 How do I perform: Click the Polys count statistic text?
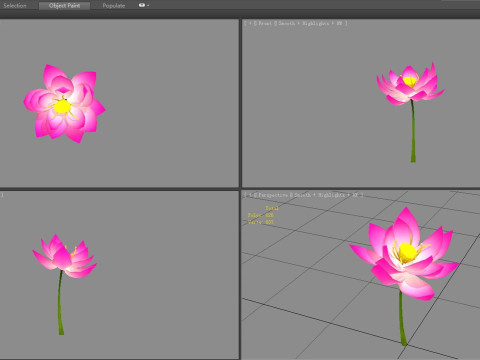point(260,215)
